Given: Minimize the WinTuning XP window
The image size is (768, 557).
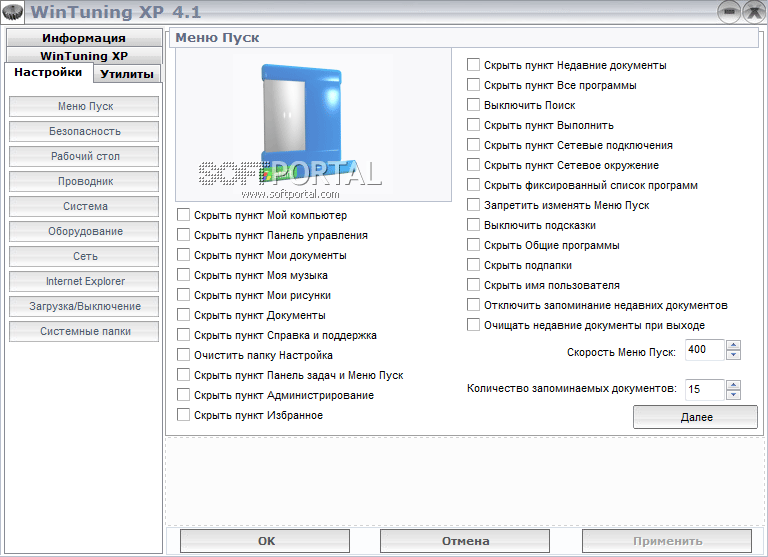Looking at the screenshot, I should 729,12.
